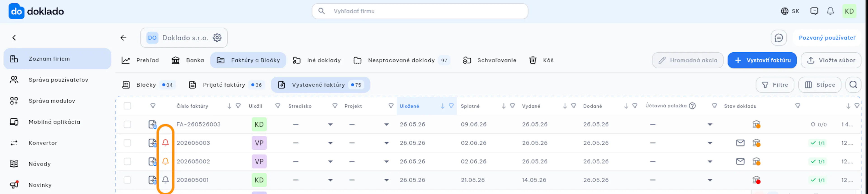This screenshot has height=194, width=868.
Task: Click the Vložte súbor button
Action: [831, 60]
